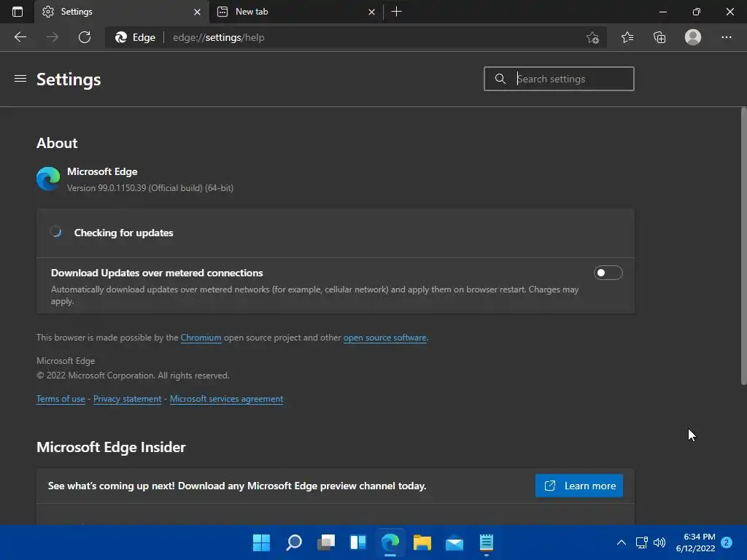This screenshot has width=747, height=560.
Task: Open File Explorer from the taskbar
Action: point(422,542)
